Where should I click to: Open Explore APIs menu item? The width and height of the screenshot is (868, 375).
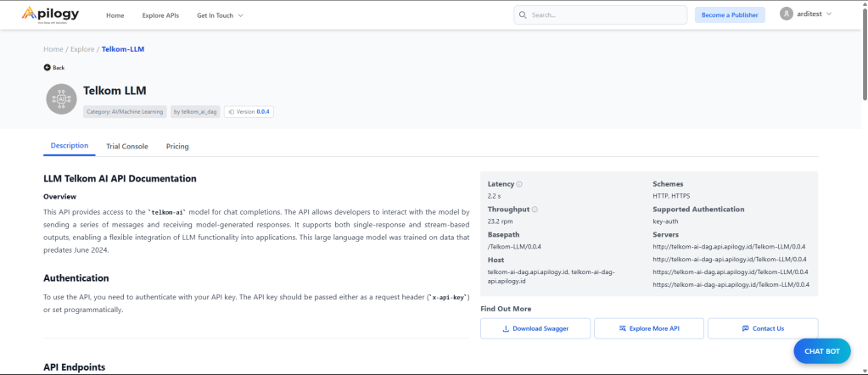[160, 15]
